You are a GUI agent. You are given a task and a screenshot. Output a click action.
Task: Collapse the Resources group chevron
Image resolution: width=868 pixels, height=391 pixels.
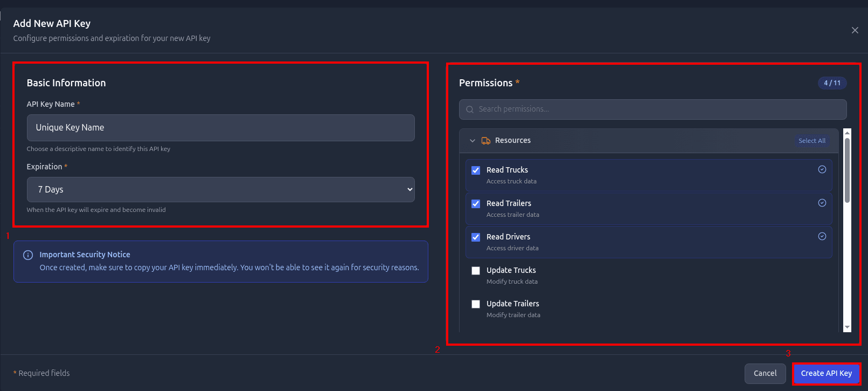point(473,141)
